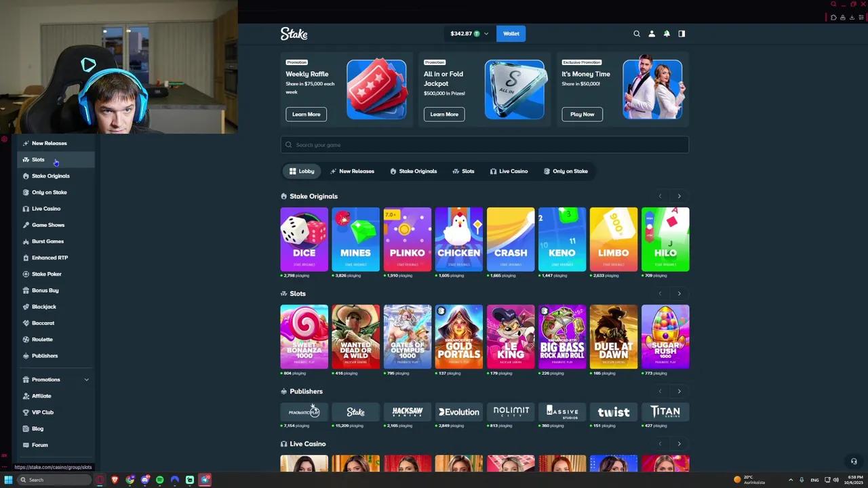868x488 pixels.
Task: Open Enhanced RTP in the sidebar
Action: tap(56, 258)
